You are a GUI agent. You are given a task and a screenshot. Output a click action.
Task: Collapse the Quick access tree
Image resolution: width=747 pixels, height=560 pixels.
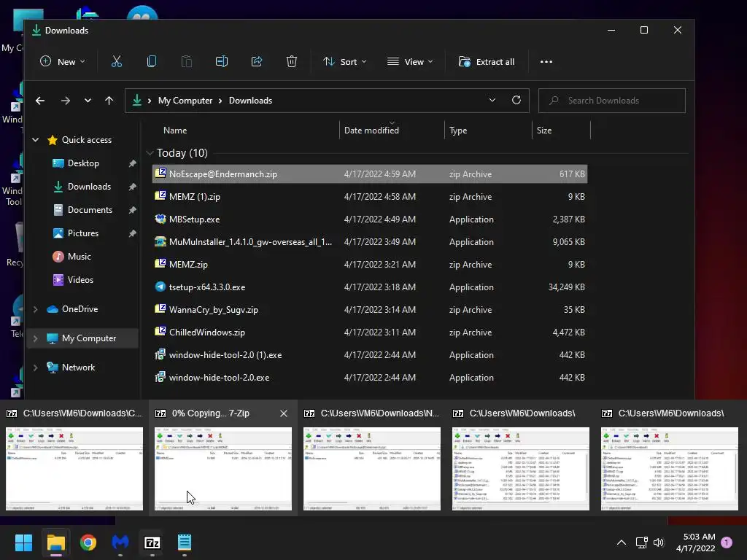click(35, 139)
